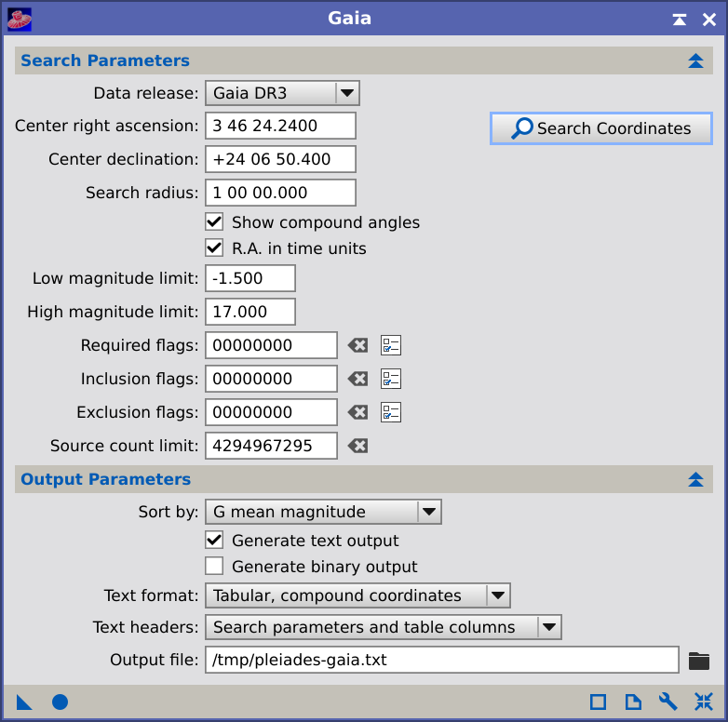Viewport: 728px width, 722px height.
Task: Toggle R.A. in time units checkbox
Action: (214, 248)
